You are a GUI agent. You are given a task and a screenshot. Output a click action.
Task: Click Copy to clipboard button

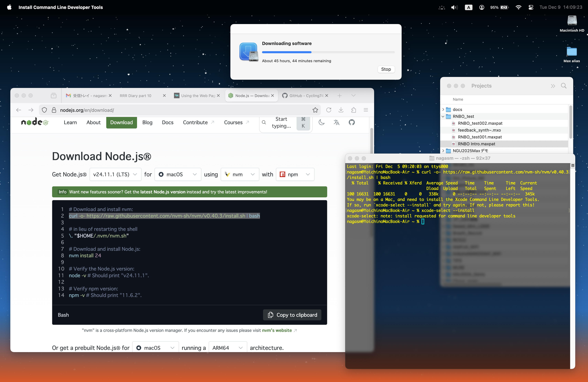[x=292, y=315]
